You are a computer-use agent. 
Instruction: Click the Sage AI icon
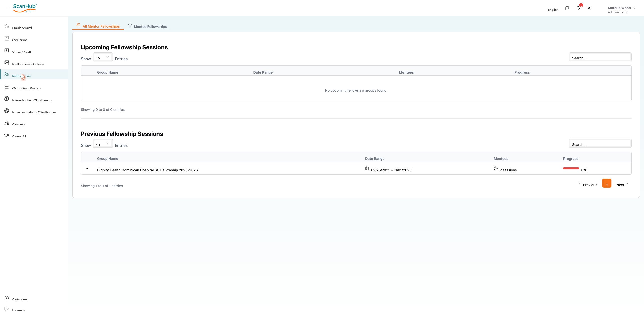[x=7, y=135]
